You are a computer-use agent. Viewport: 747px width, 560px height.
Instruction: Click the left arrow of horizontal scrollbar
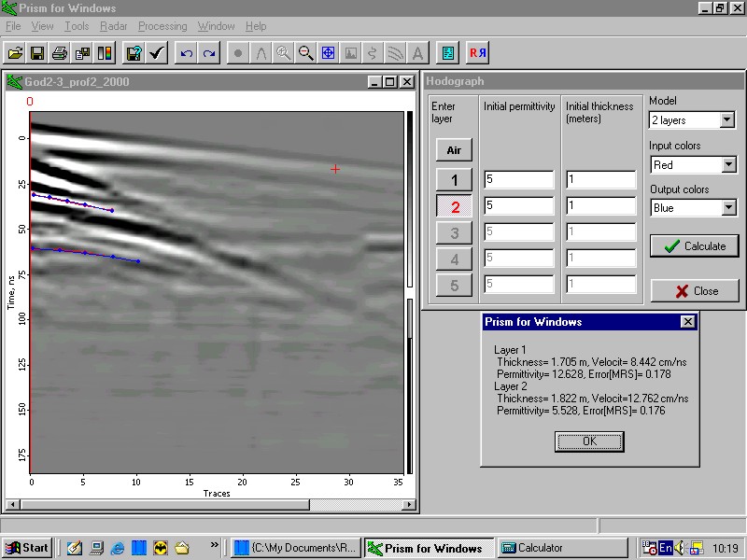click(13, 504)
